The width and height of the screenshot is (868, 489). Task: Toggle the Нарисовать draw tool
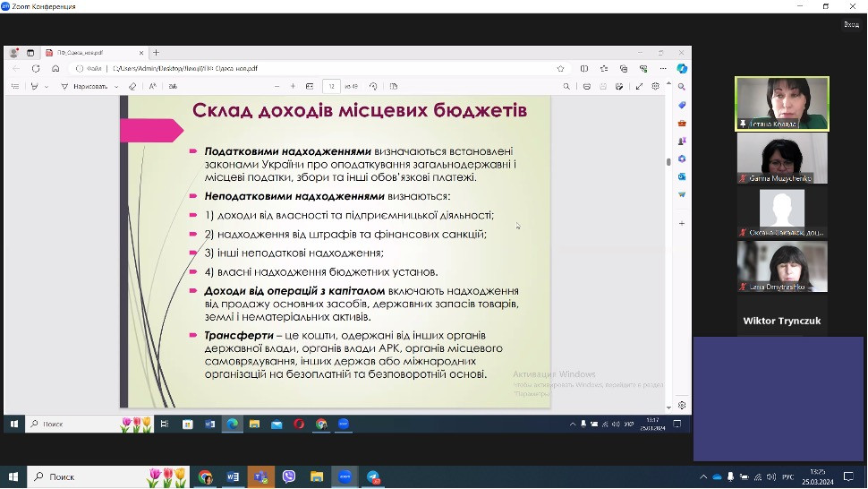click(x=85, y=86)
